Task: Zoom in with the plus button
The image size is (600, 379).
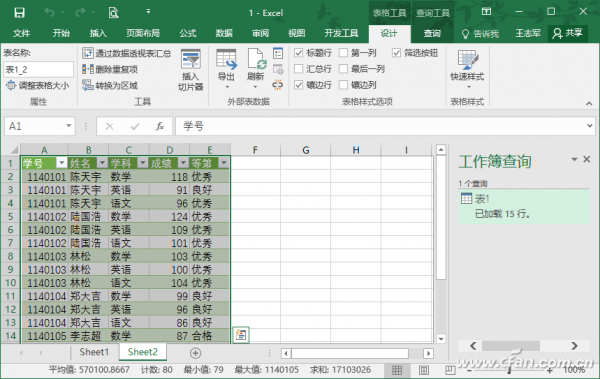Action: pos(549,370)
